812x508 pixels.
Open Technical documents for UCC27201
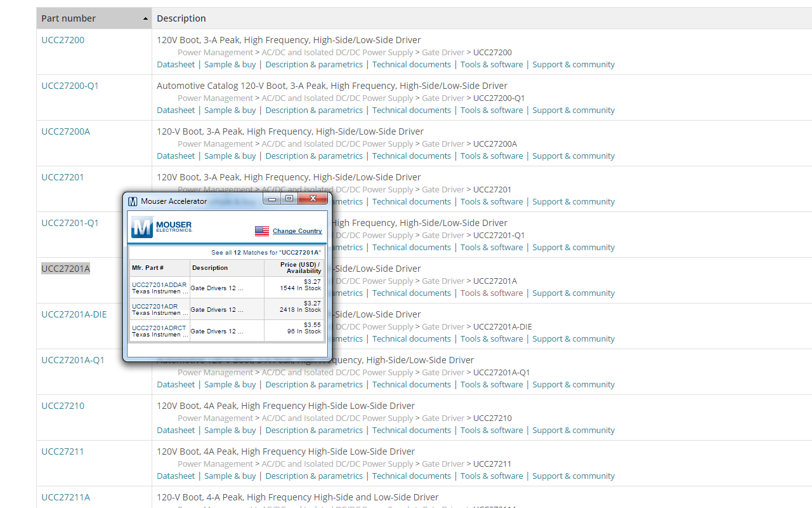tap(412, 202)
